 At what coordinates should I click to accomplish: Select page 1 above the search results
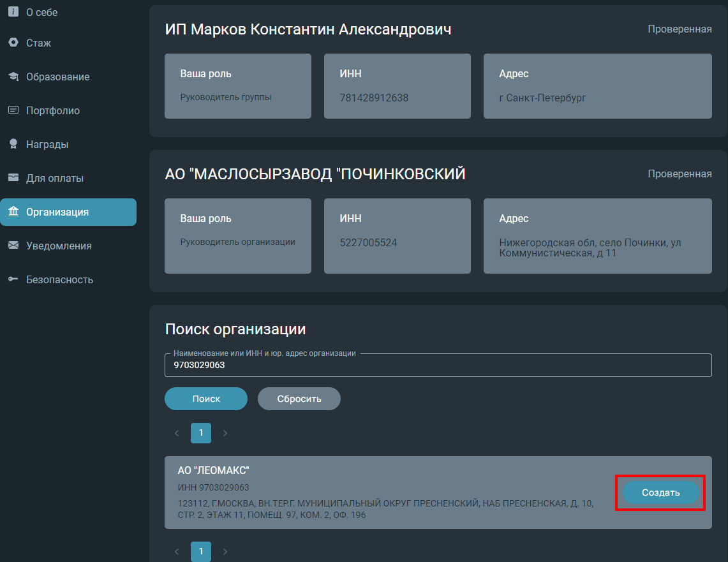point(201,433)
